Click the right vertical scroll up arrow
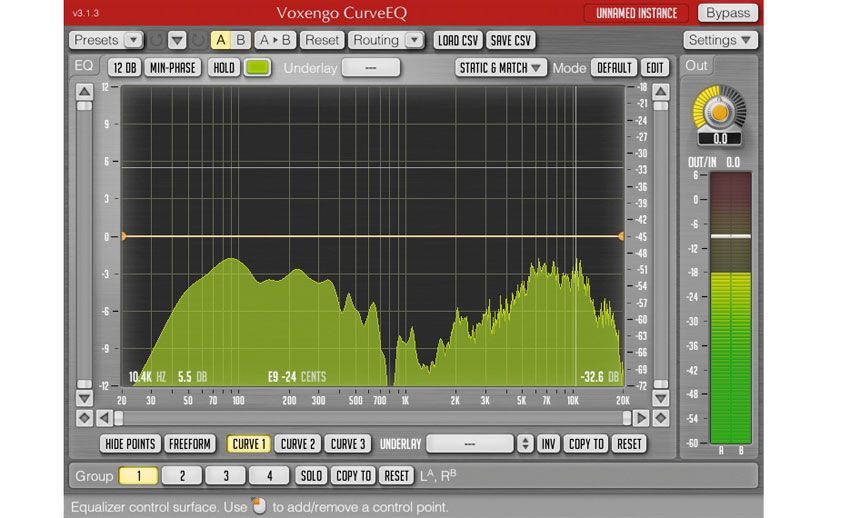The width and height of the screenshot is (850, 518). tap(660, 92)
